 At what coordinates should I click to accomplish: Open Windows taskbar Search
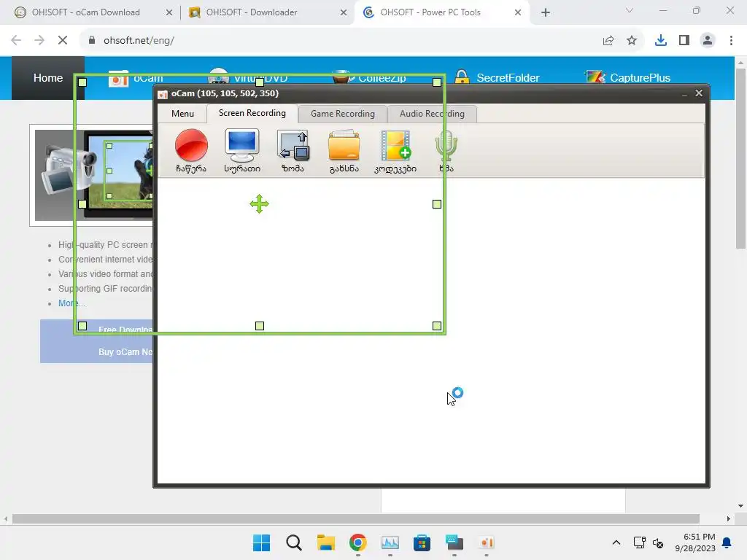(294, 542)
